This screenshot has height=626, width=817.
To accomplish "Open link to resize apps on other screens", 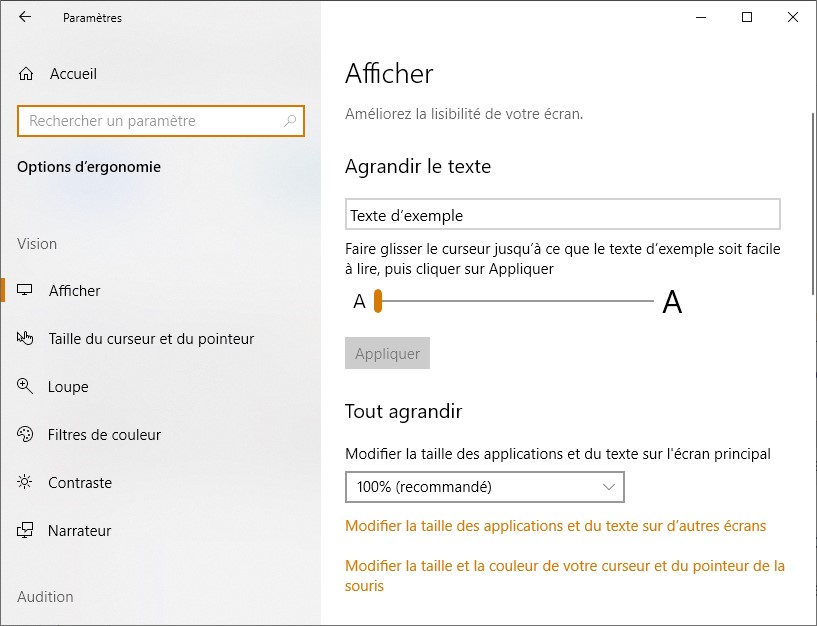I will point(555,526).
